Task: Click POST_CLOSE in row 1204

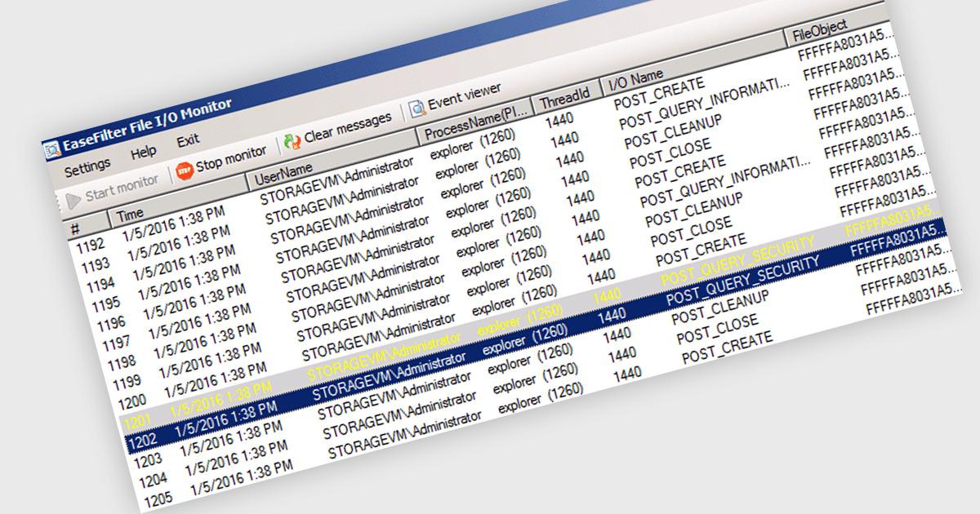Action: [717, 329]
